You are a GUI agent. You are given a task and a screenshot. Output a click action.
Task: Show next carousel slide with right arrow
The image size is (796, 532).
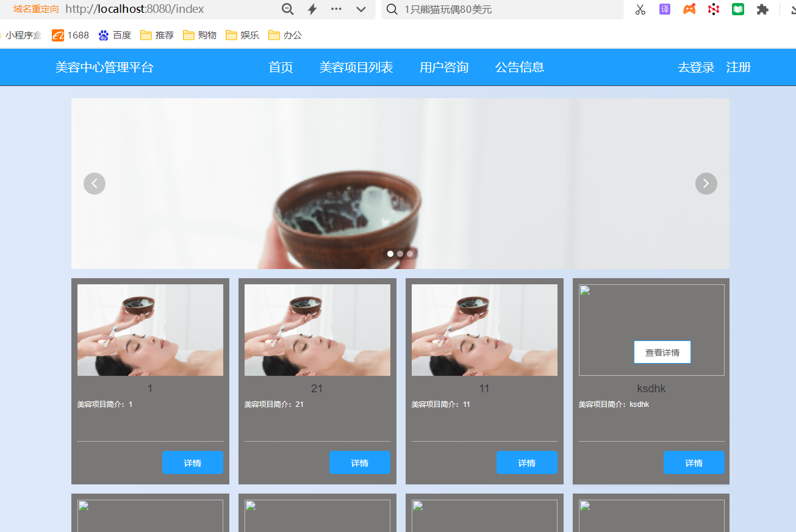coord(706,184)
